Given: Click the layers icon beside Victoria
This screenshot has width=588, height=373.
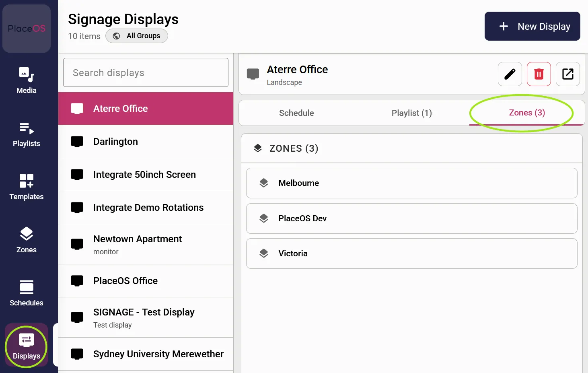Looking at the screenshot, I should coord(264,253).
